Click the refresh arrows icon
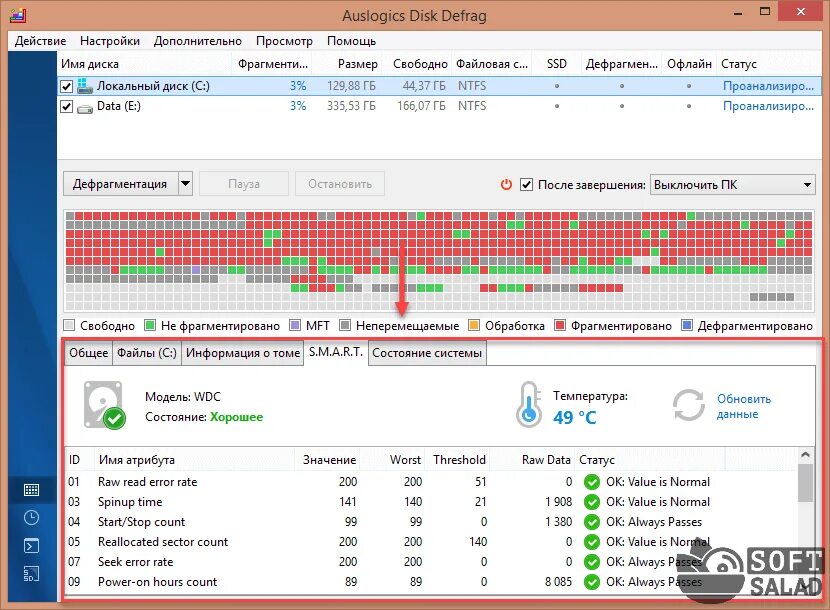Viewport: 830px width, 610px height. pos(689,406)
